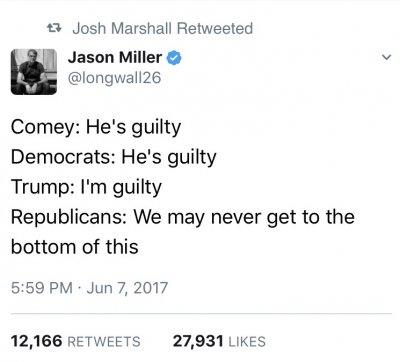Expand the tweet options chevron
Viewport: 400px width, 362px height.
click(x=386, y=57)
